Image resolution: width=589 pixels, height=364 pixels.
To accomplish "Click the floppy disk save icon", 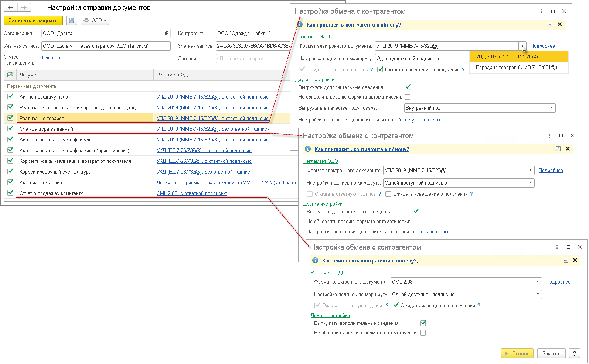I will [x=72, y=21].
